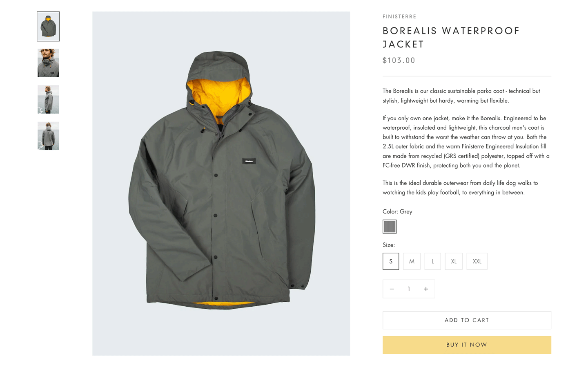Select size M option

tap(412, 261)
